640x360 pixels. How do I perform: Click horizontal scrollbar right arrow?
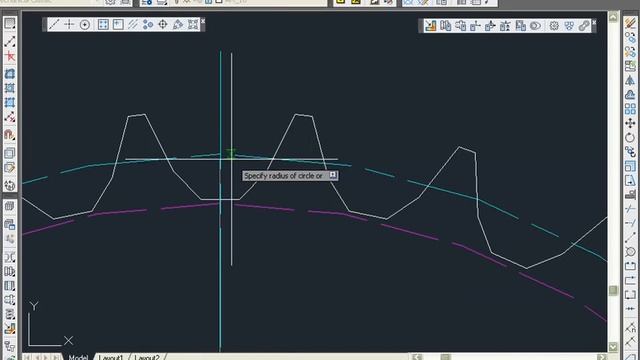(602, 357)
